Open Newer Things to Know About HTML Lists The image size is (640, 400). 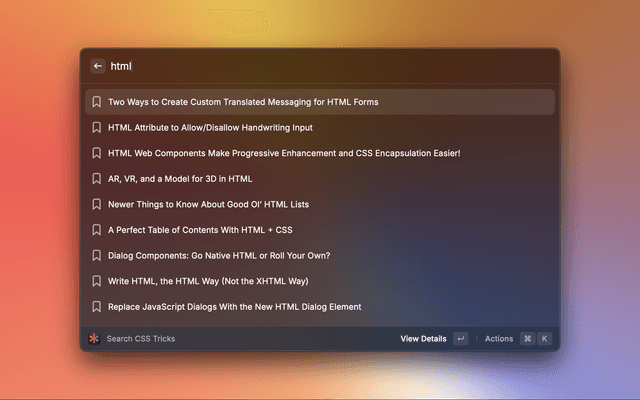click(x=208, y=204)
